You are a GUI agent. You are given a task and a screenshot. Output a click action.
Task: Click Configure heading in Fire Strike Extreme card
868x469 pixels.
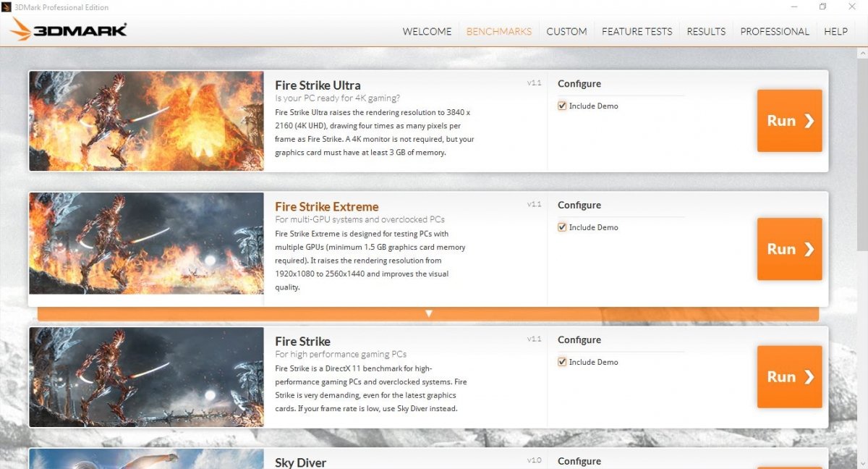point(579,206)
